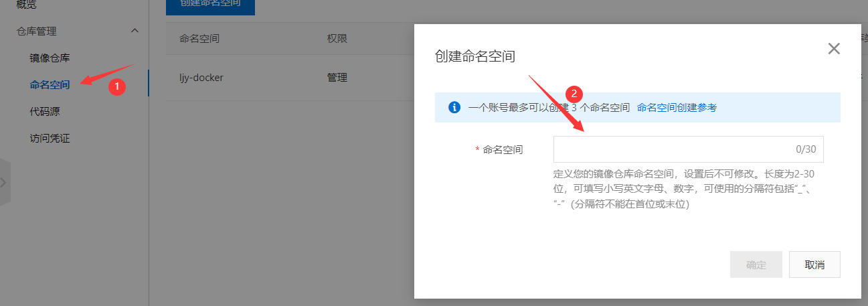The height and width of the screenshot is (306, 868).
Task: Select 命名空间 in the sidebar
Action: (50, 84)
